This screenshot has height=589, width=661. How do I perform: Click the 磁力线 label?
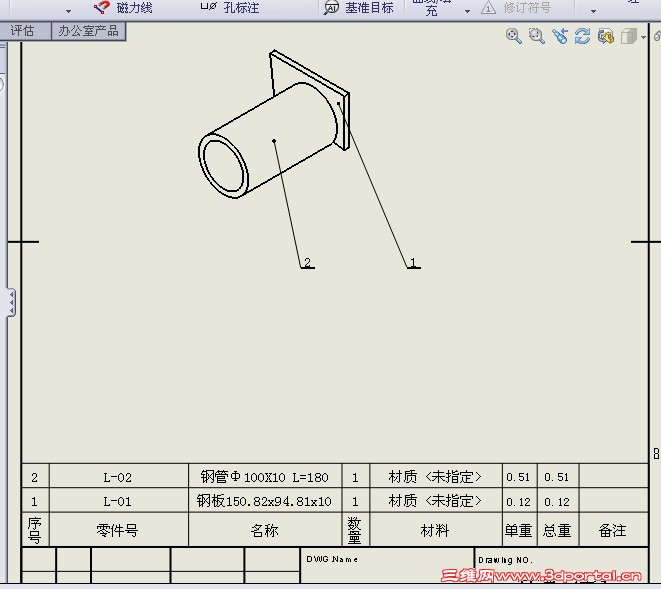click(x=134, y=8)
